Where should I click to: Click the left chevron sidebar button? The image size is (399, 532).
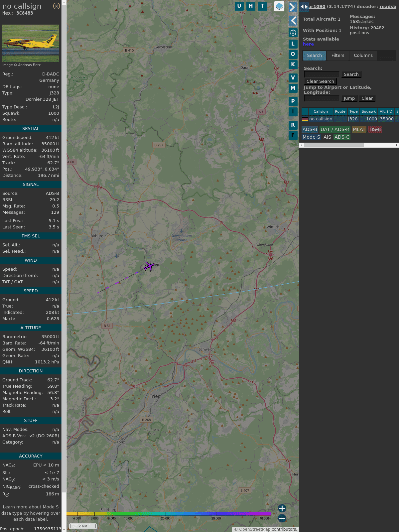[293, 21]
